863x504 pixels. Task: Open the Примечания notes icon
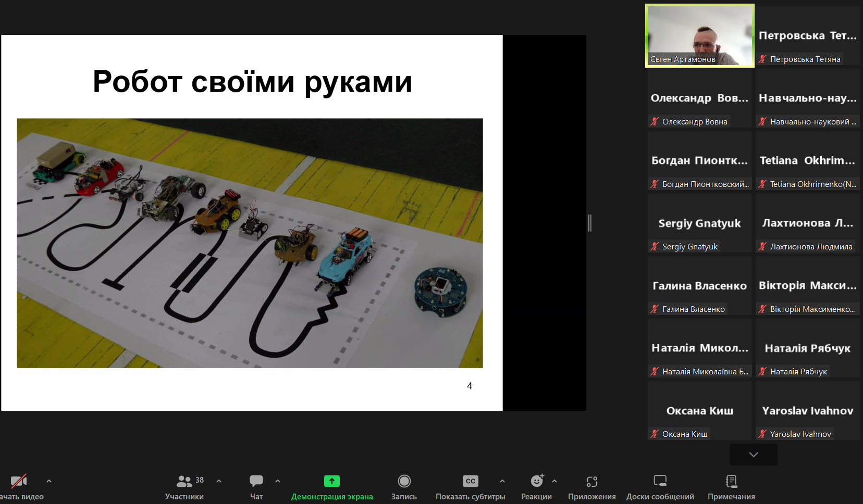[731, 481]
